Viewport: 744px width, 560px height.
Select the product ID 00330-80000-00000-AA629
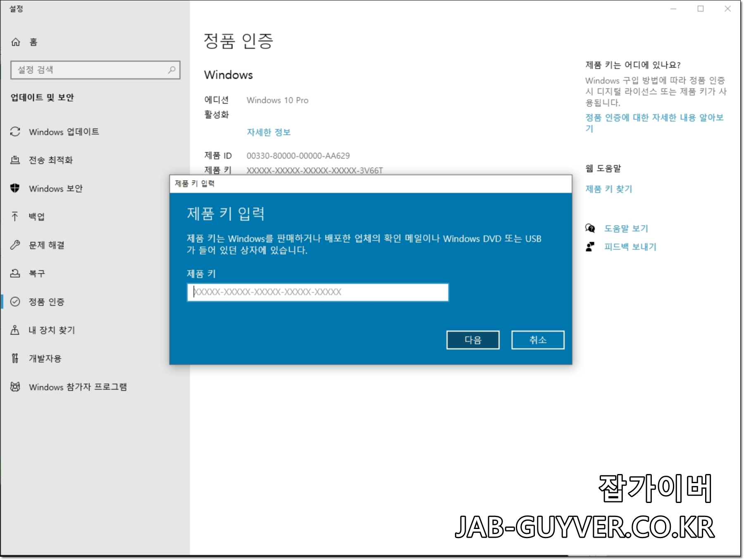pyautogui.click(x=298, y=156)
